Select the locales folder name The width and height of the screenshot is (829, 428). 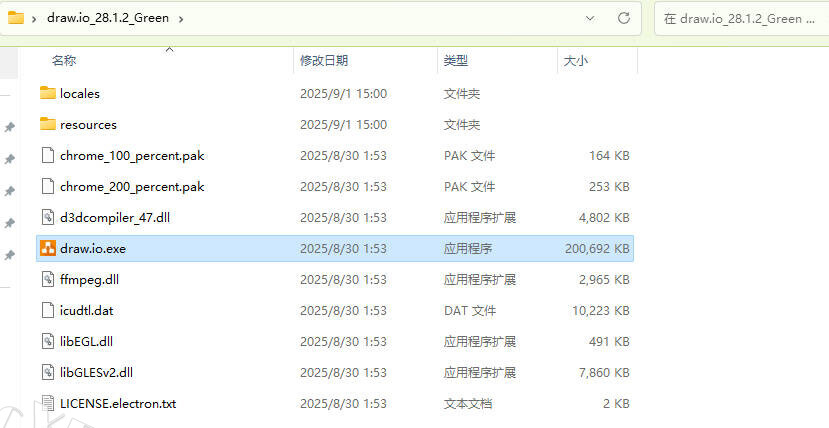pos(80,94)
